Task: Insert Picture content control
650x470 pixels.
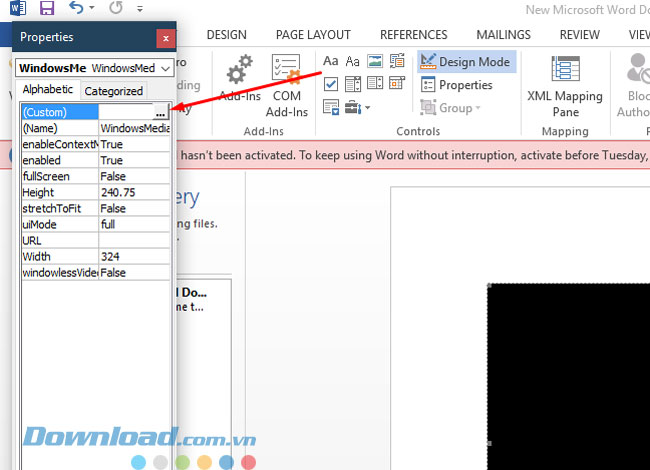Action: click(375, 61)
